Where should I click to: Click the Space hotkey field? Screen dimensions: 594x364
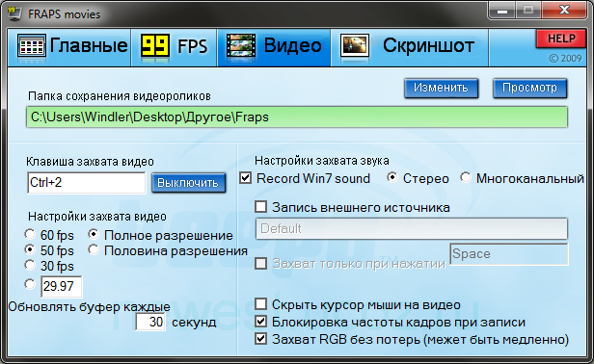coord(509,254)
